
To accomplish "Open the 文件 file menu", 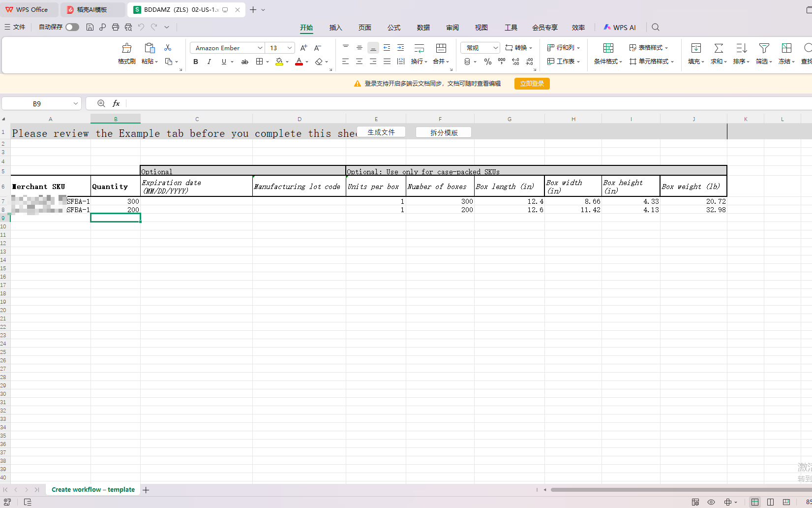I will click(15, 27).
